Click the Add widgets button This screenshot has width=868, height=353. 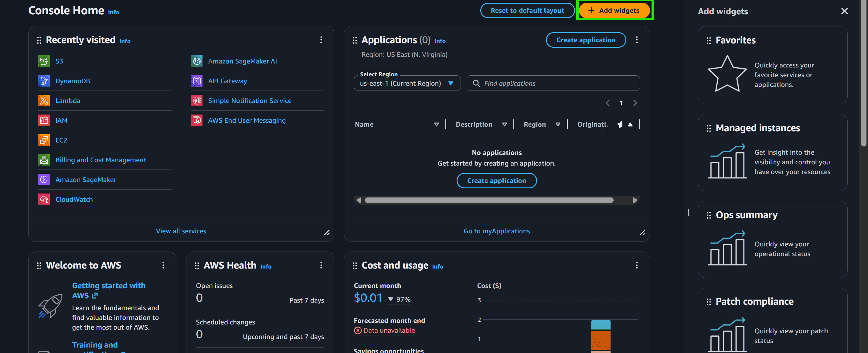click(614, 10)
